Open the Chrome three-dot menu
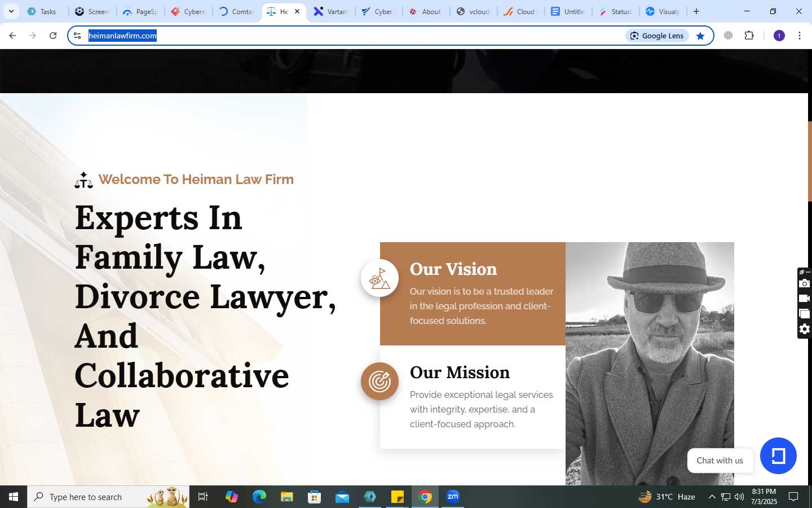 (x=800, y=36)
